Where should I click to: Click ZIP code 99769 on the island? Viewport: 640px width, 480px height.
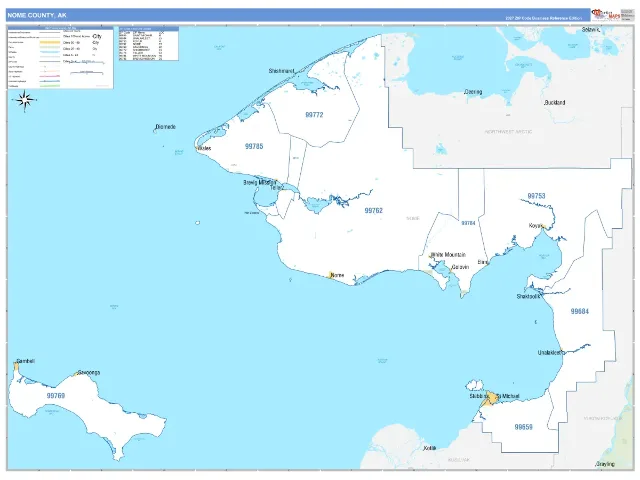coord(56,396)
